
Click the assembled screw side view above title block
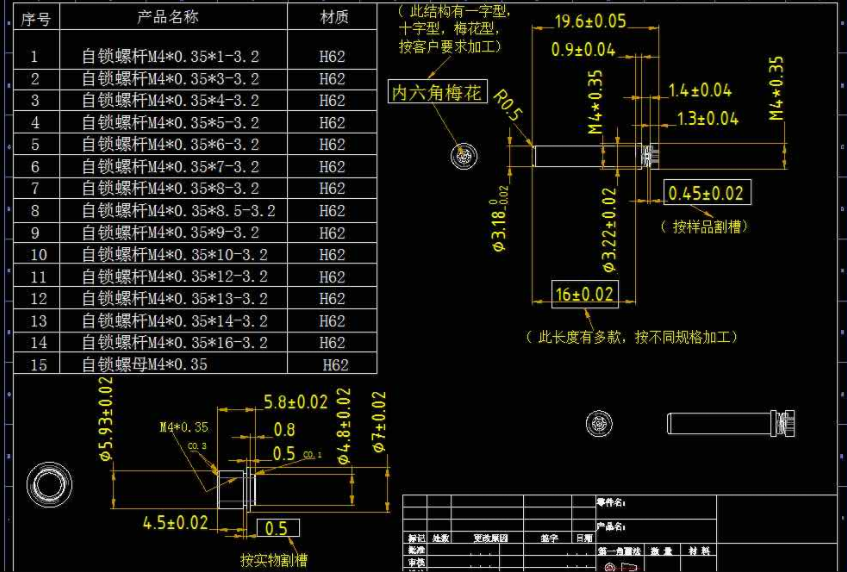pyautogui.click(x=728, y=422)
